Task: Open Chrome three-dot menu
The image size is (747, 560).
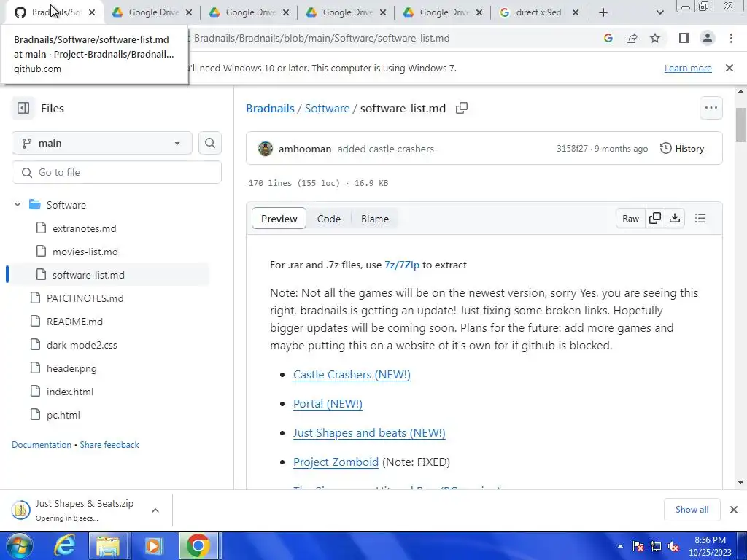Action: point(731,38)
